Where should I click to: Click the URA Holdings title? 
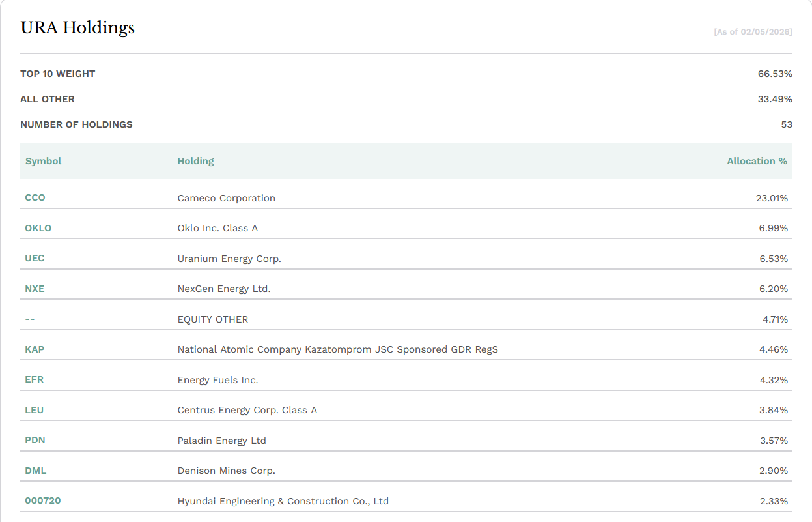coord(77,28)
